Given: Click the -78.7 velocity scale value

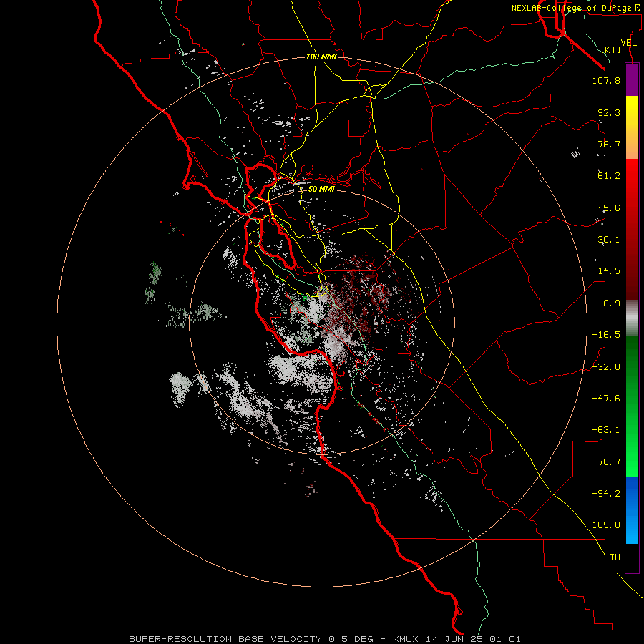Looking at the screenshot, I should tap(606, 462).
